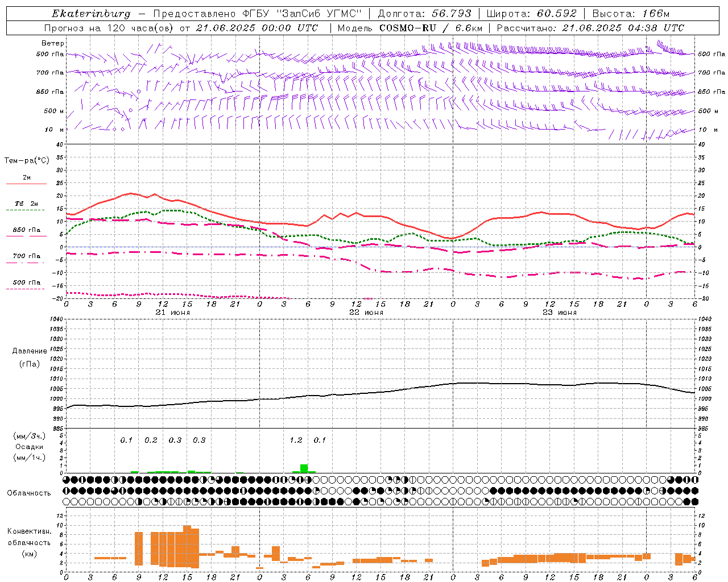Click the 'Широта: 60.592' value
728x582 pixels.
[x=532, y=14]
